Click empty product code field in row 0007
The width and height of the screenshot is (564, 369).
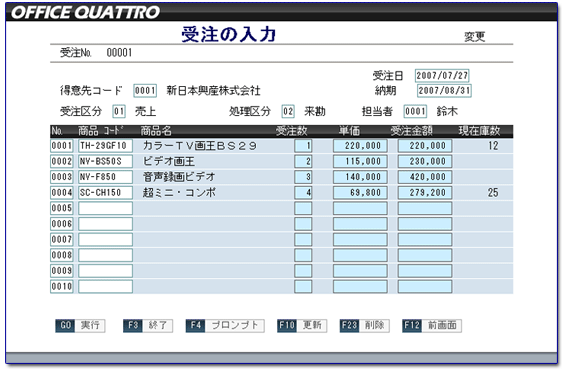tap(105, 240)
